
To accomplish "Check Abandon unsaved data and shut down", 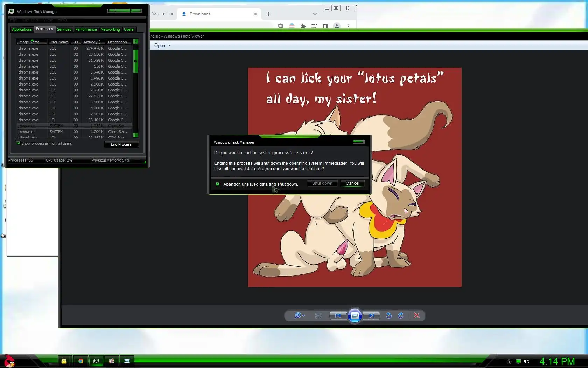I will [x=217, y=184].
